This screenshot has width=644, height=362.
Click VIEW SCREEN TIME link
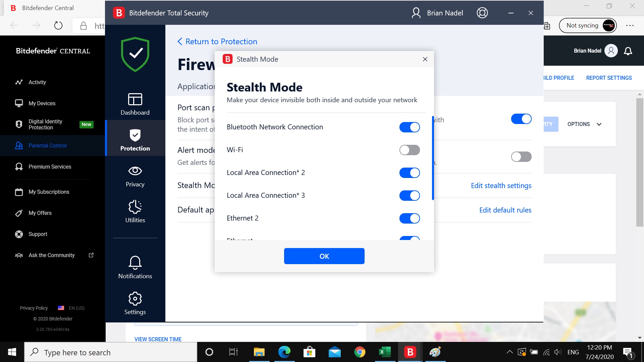point(158,339)
